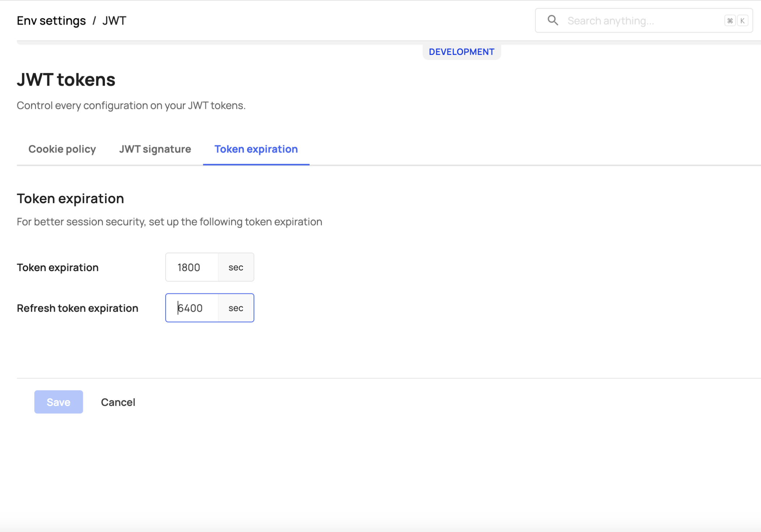
Task: Click the Token expiration 1800 input
Action: (192, 267)
